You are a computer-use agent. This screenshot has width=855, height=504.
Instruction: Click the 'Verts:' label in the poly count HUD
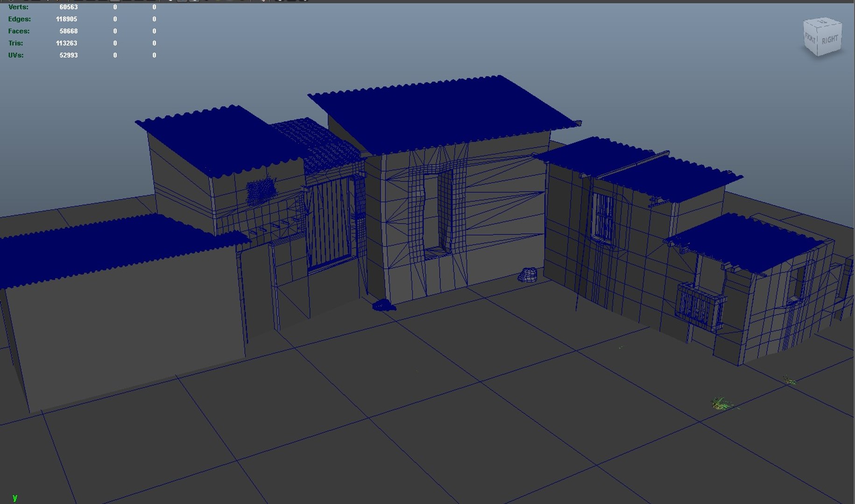[x=18, y=7]
